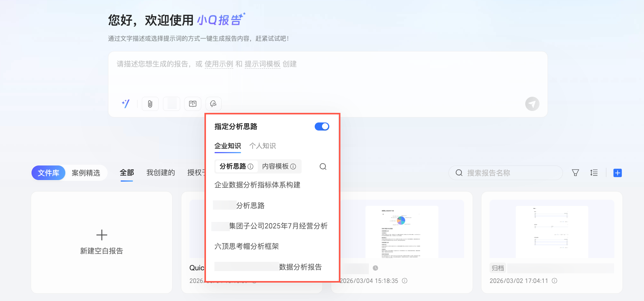
Task: Open the filter funnel icon
Action: (x=575, y=173)
